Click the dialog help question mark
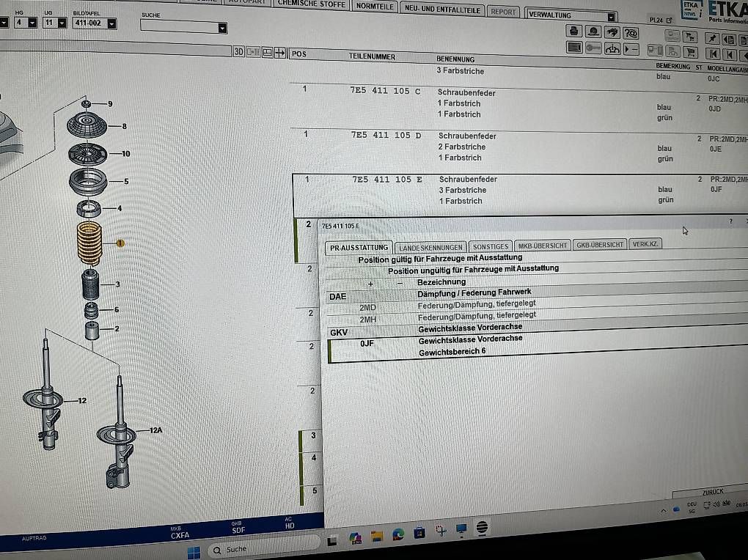The height and width of the screenshot is (560, 748). click(730, 221)
